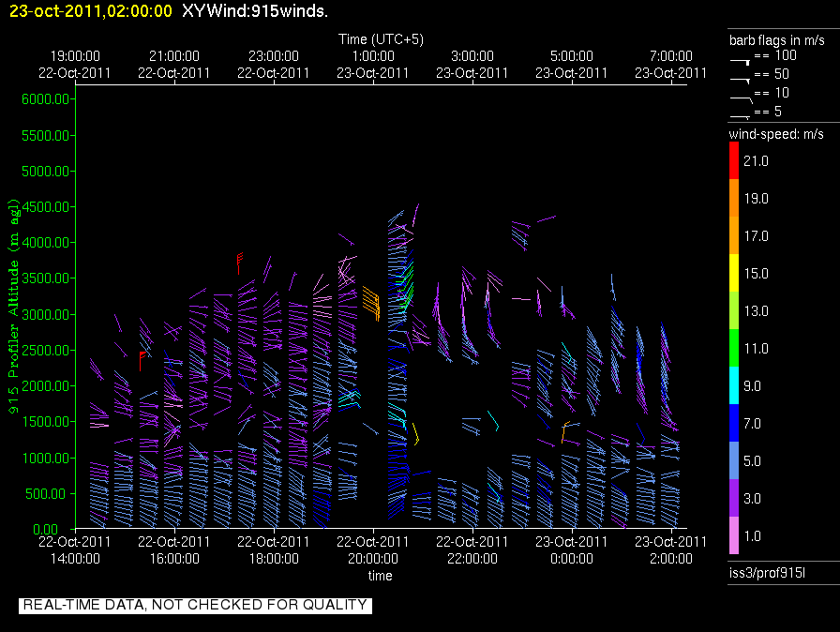The height and width of the screenshot is (632, 840).
Task: Click the REAL-TIME DATA quality warning banner
Action: (195, 606)
